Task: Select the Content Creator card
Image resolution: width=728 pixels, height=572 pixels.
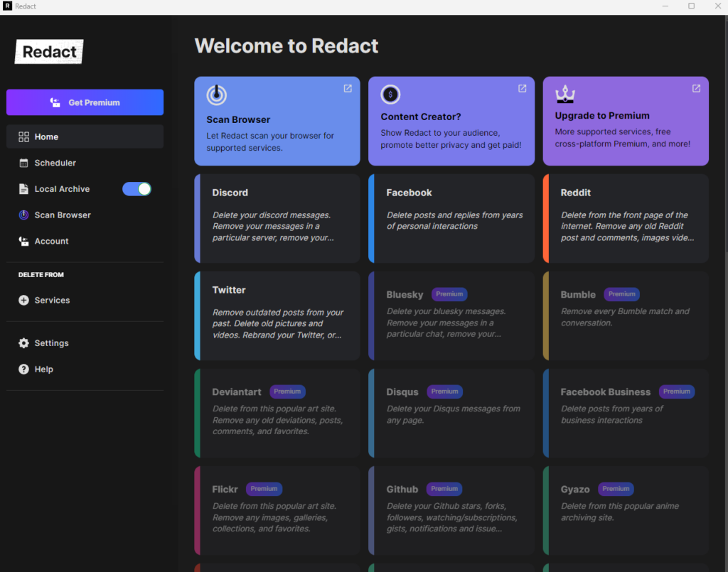Action: (451, 121)
